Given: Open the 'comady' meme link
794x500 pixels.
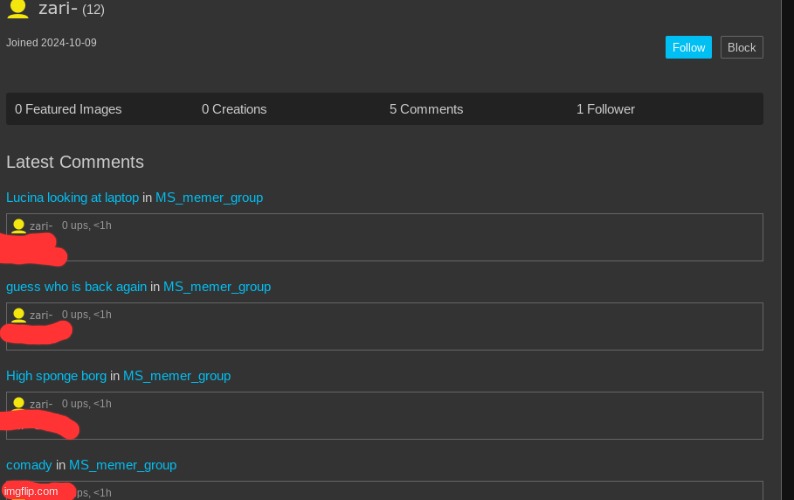Looking at the screenshot, I should tap(29, 465).
